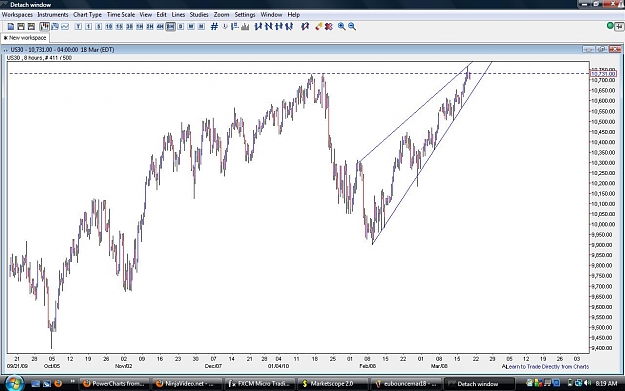Click the new document toolbar icon

pos(11,26)
